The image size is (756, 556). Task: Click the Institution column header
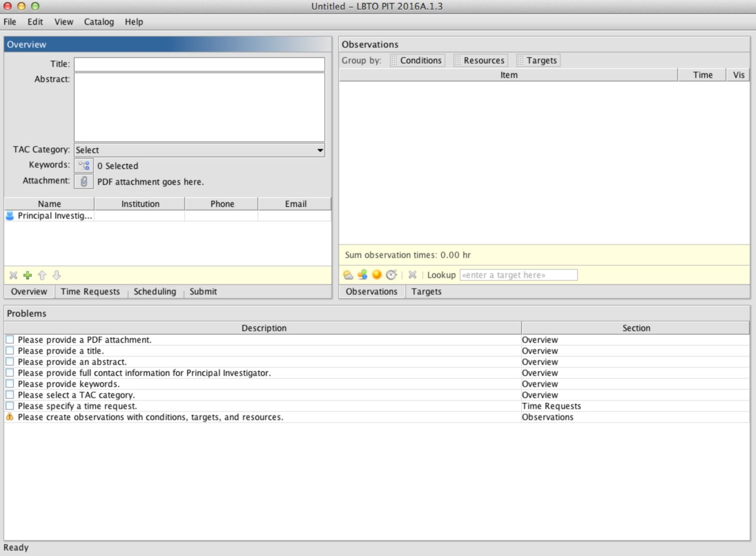point(140,204)
